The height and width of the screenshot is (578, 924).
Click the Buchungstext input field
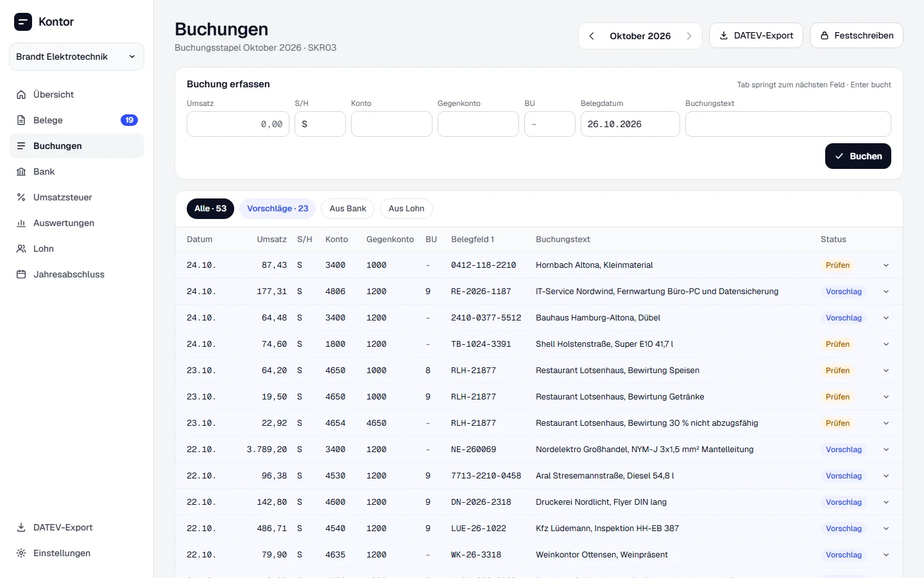tap(788, 124)
